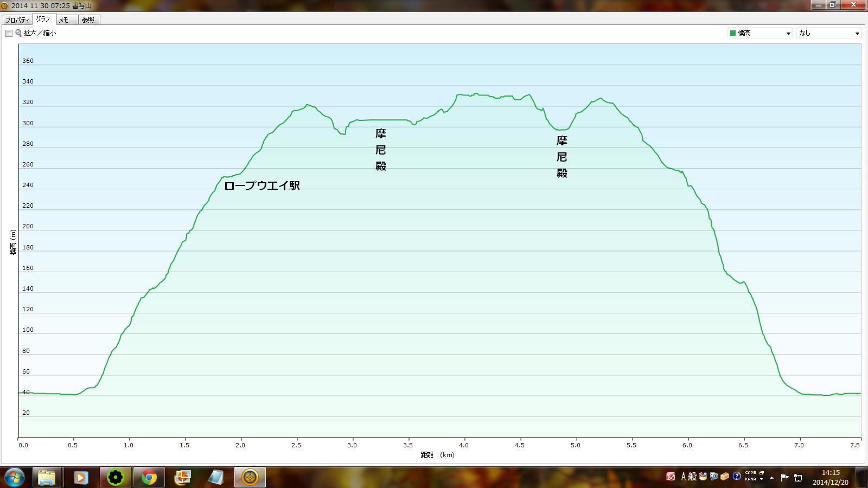The height and width of the screenshot is (488, 868).
Task: Launch Windows Media Player from taskbar
Action: [x=81, y=477]
